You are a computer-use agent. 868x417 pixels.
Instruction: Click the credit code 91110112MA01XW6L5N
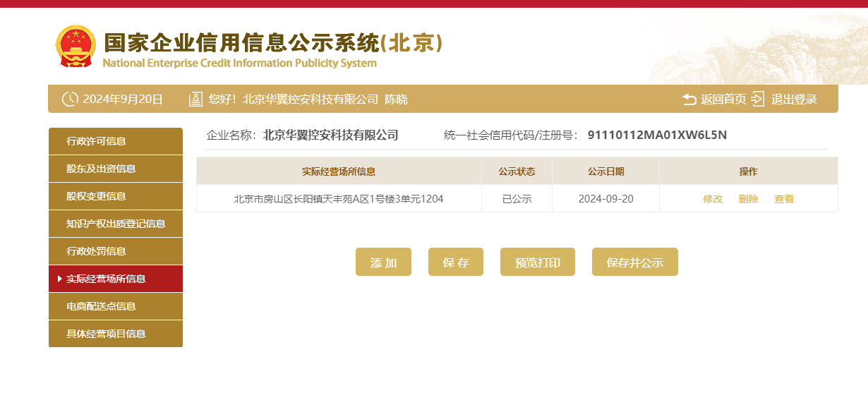click(657, 135)
